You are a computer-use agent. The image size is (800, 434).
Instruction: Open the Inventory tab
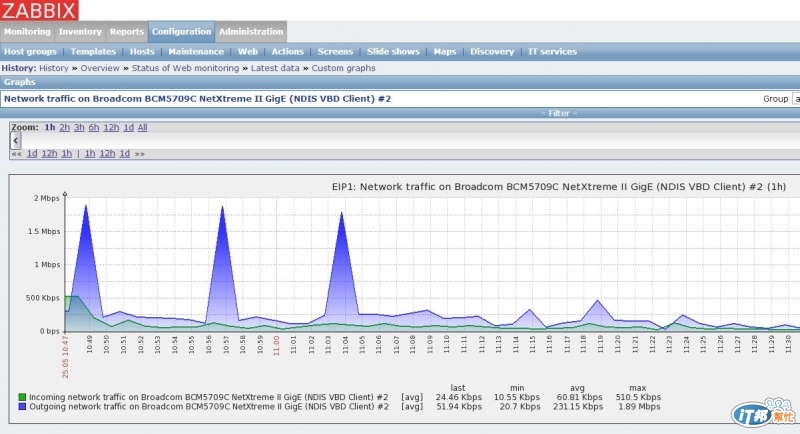tap(80, 32)
